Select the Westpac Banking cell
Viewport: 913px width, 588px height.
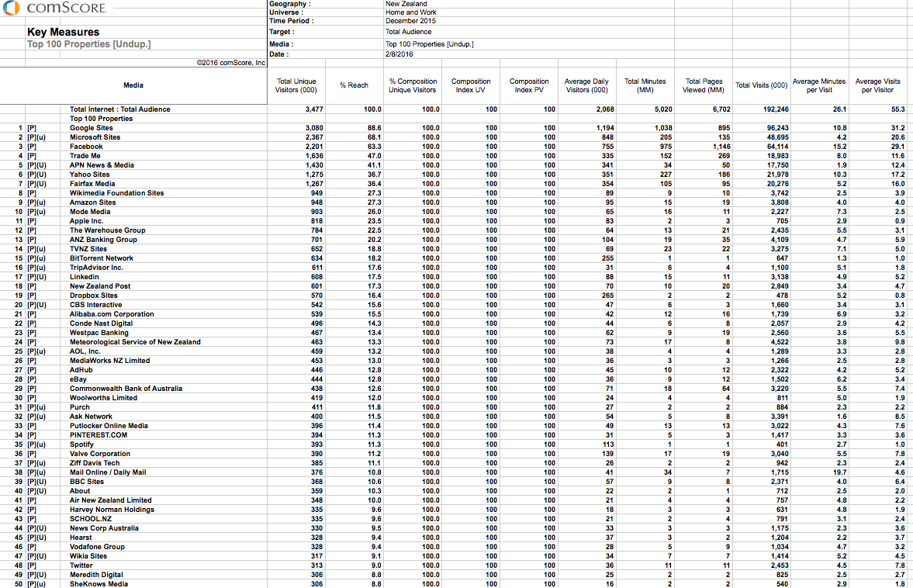coord(99,333)
